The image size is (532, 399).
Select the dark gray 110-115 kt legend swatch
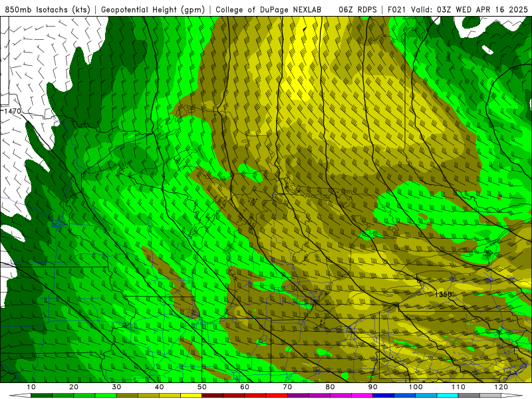pos(469,396)
